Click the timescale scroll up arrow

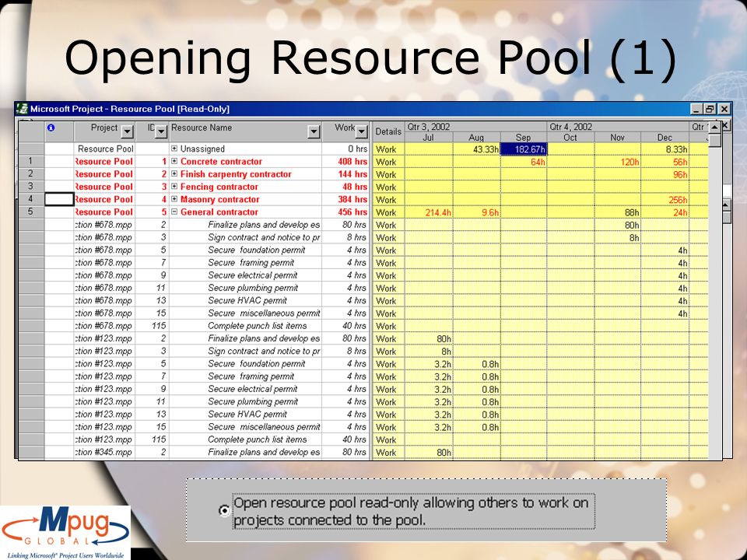(714, 127)
